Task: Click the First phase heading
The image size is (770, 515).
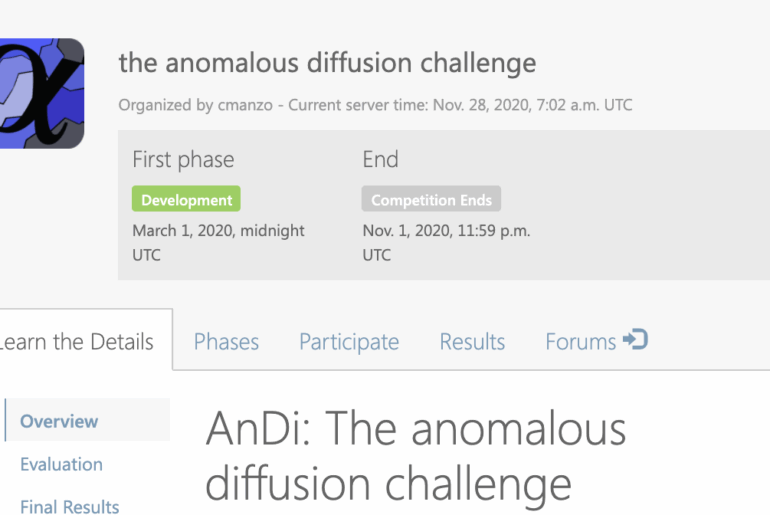Action: [183, 160]
